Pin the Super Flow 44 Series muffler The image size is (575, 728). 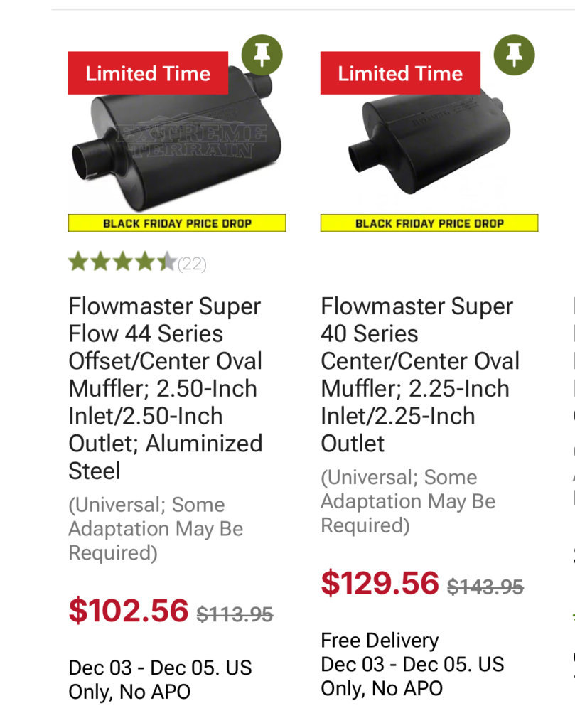(x=262, y=55)
